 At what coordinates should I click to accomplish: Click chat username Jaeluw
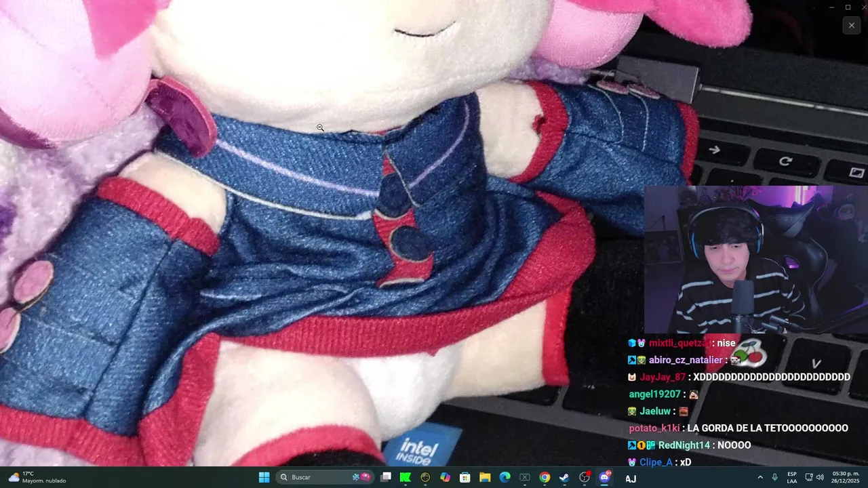coord(654,411)
